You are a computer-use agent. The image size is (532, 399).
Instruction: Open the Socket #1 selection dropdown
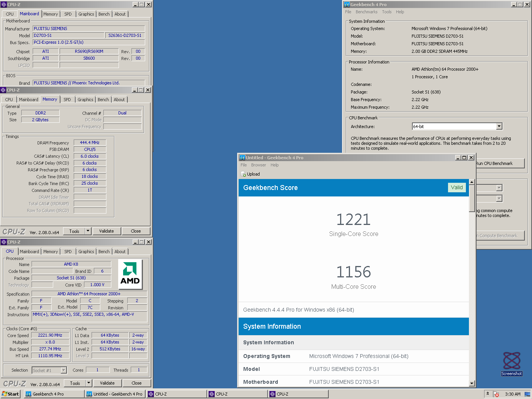click(63, 370)
